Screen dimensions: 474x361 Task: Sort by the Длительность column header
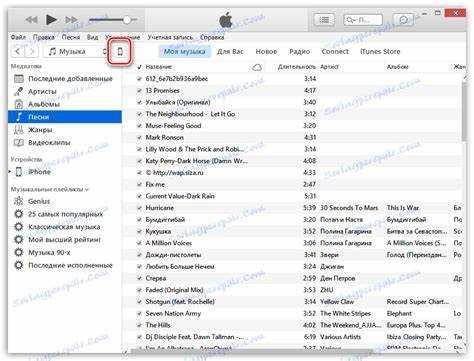296,67
